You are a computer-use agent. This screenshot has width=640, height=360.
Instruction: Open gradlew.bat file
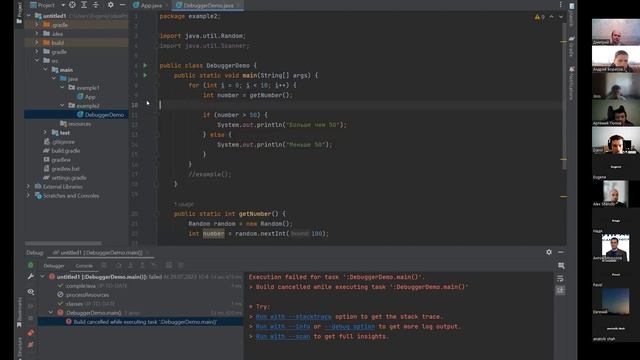click(x=62, y=169)
